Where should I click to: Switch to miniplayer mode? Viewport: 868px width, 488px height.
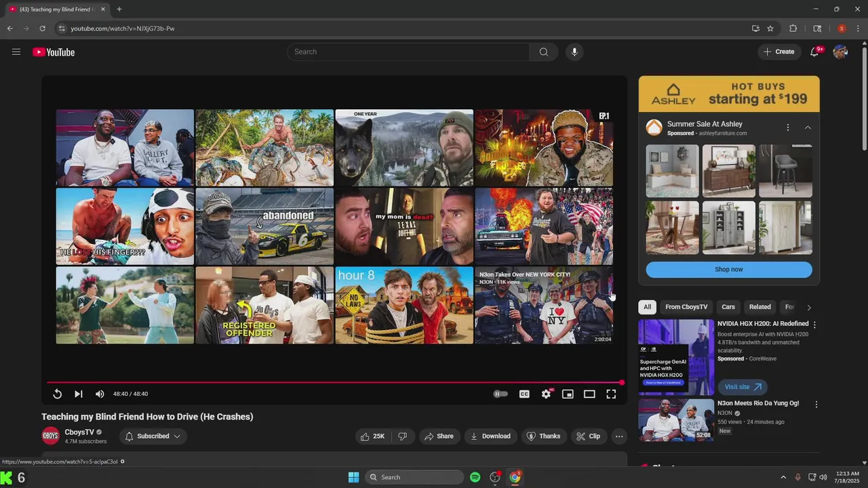[x=568, y=394]
